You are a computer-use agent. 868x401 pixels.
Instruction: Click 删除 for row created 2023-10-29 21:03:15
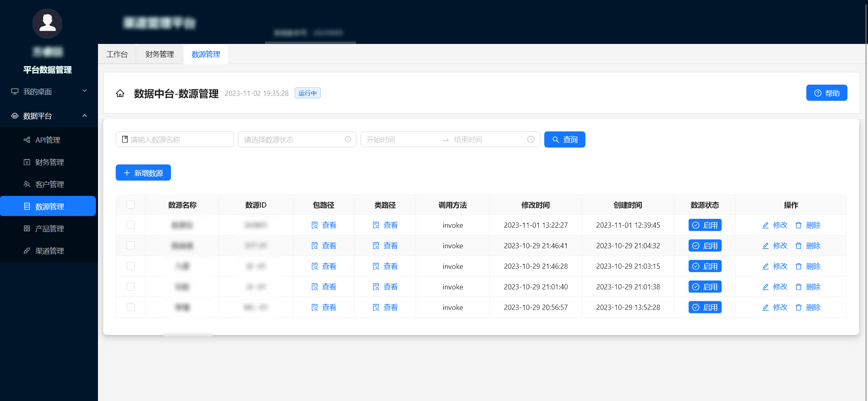[x=808, y=266]
